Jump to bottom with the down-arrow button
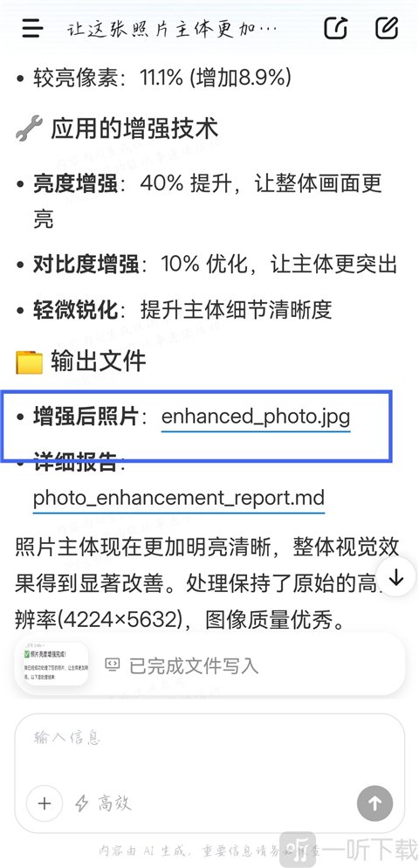The height and width of the screenshot is (868, 419). pyautogui.click(x=395, y=577)
